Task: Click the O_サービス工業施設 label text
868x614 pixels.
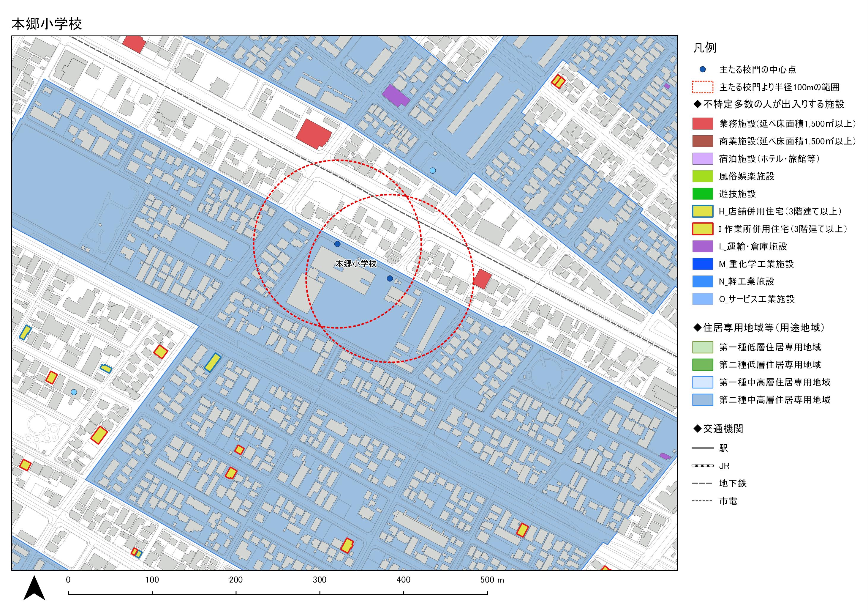Action: click(x=756, y=299)
